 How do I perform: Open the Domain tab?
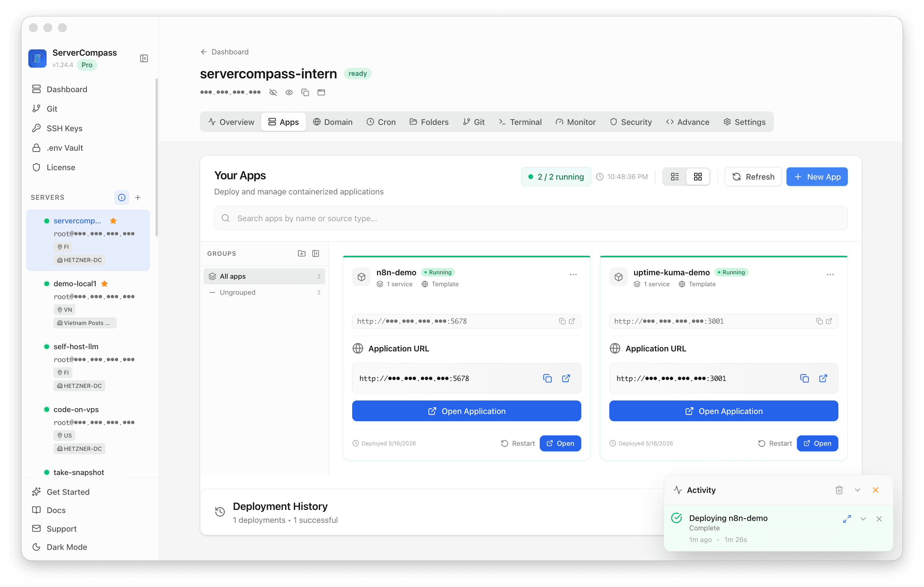click(333, 122)
